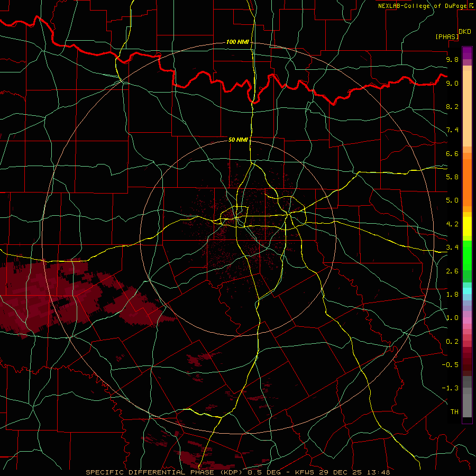Screen dimensions: 476x476
Task: Click the 5.0 scale value
Action: point(452,200)
